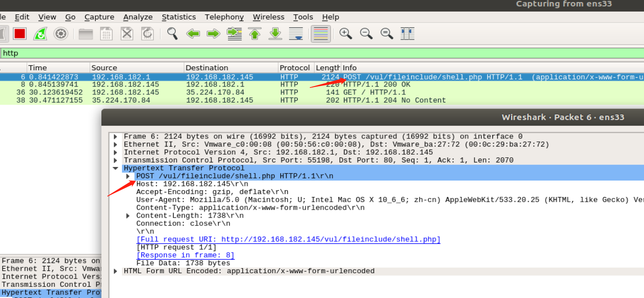Expand the Content-Length: 1738 field
Viewport: 644px width, 298px height.
128,216
